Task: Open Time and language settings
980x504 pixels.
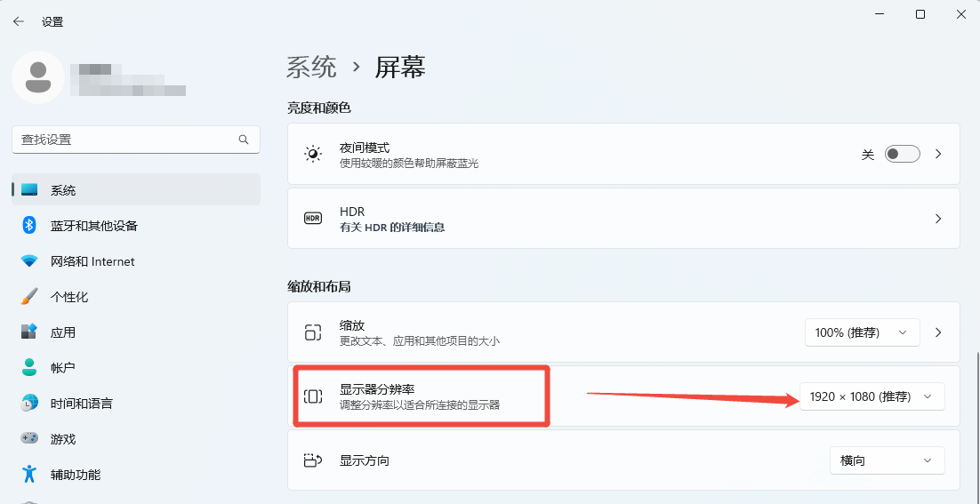Action: pyautogui.click(x=82, y=403)
